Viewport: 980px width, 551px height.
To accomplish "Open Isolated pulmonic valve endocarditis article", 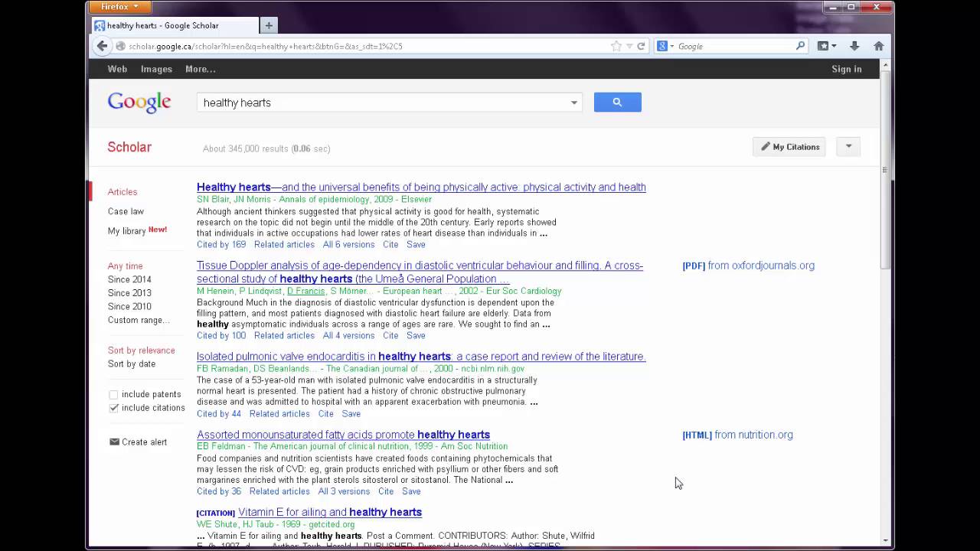I will pos(421,357).
